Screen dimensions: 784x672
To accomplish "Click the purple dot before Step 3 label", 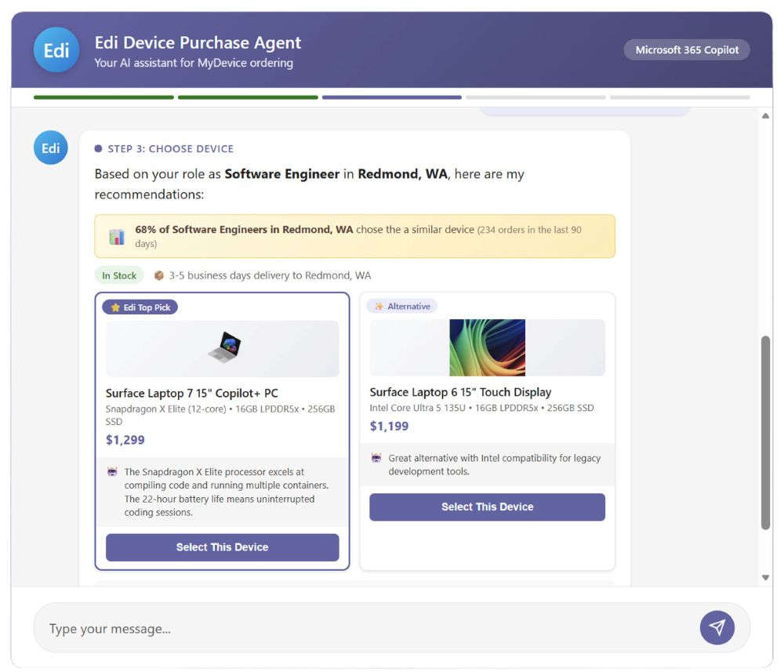I will tap(99, 148).
